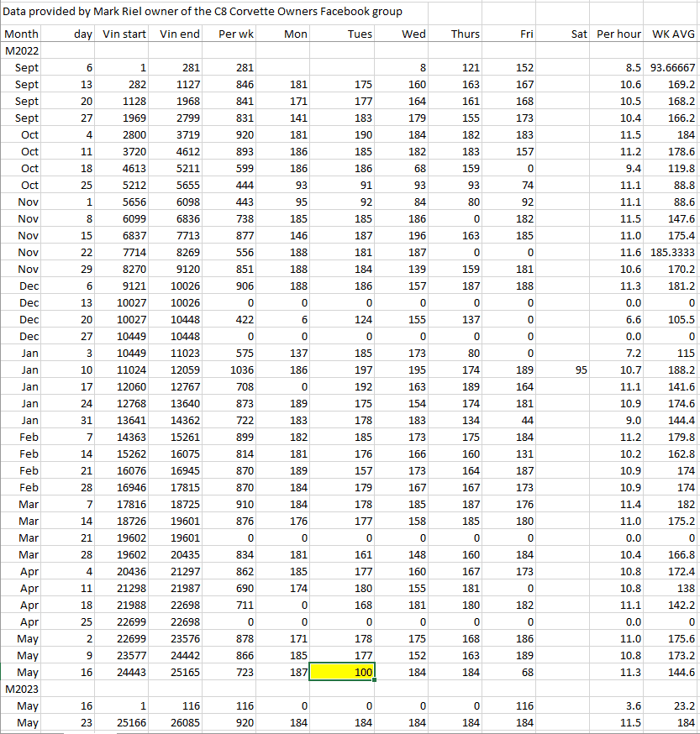This screenshot has width=700, height=734.
Task: Select the Month column header cell
Action: (x=22, y=34)
